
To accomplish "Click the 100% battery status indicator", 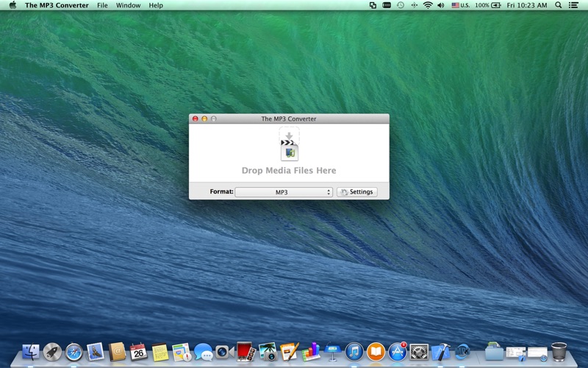I will [x=488, y=5].
